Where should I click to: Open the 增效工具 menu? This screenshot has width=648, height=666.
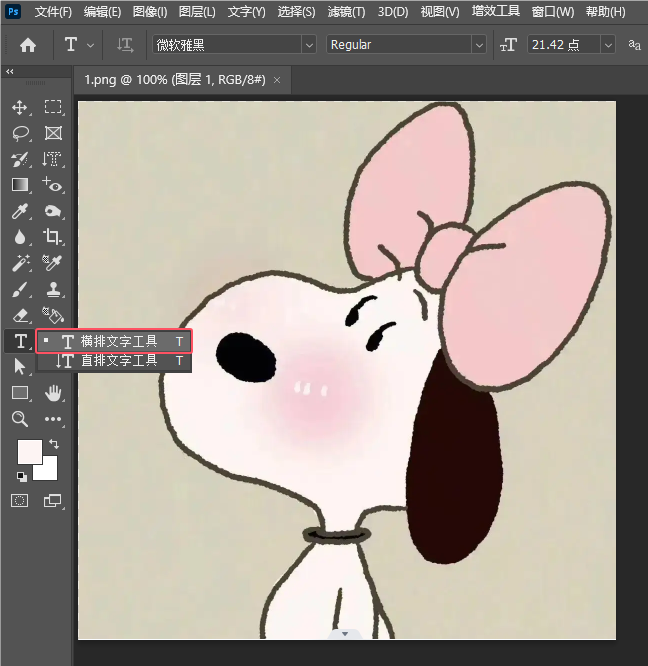click(496, 11)
